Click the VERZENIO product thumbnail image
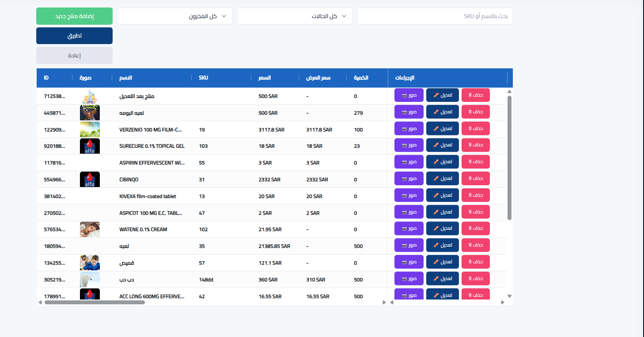 pos(90,129)
